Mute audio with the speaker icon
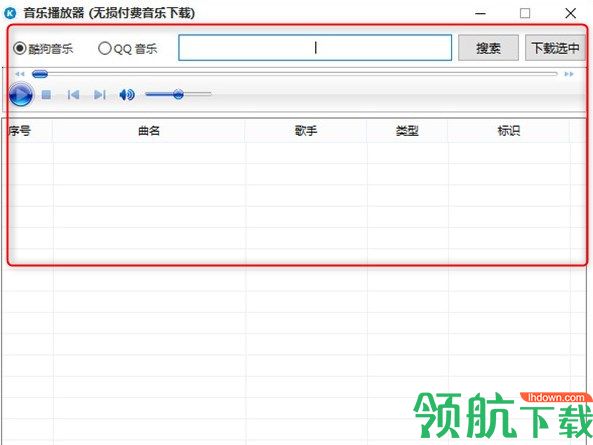The height and width of the screenshot is (445, 593). 127,95
